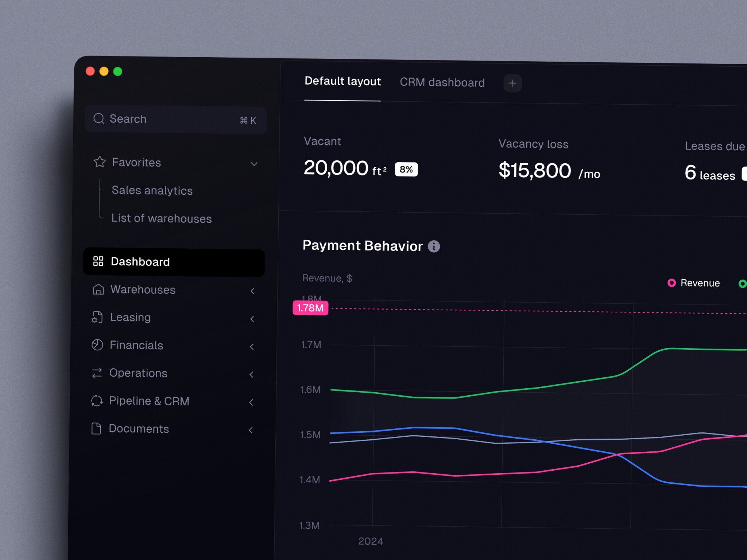
Task: Select Dashboard in the sidebar
Action: click(174, 262)
